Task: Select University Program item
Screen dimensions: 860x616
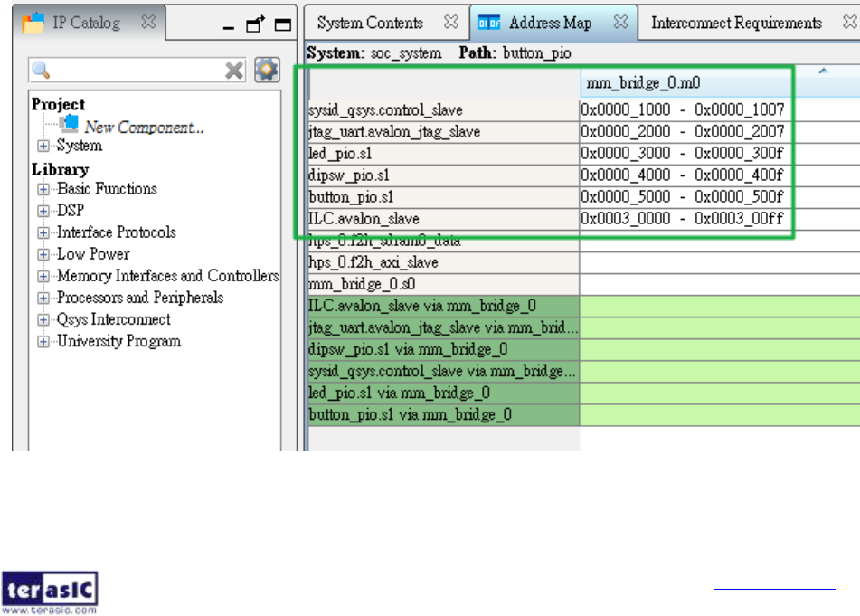Action: (x=119, y=341)
